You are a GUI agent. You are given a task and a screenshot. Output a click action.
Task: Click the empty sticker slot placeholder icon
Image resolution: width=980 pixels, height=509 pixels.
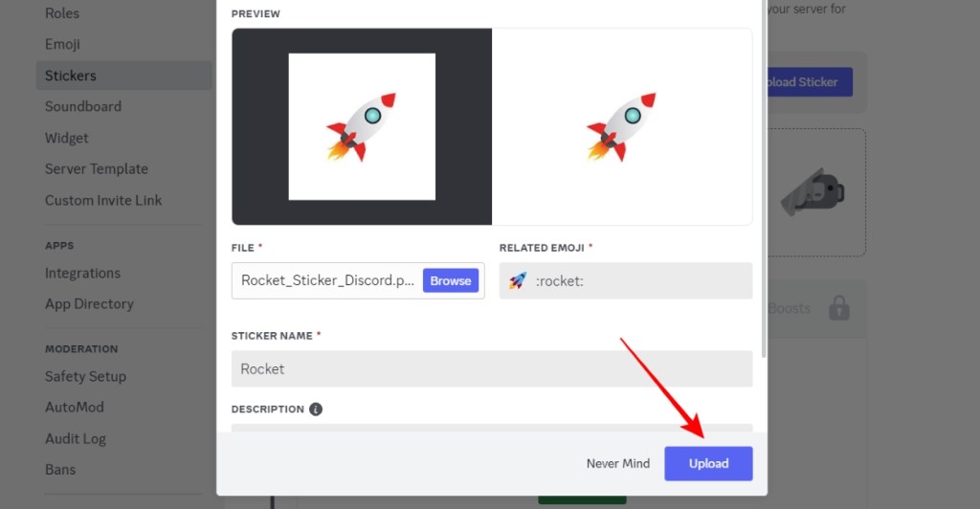(813, 191)
